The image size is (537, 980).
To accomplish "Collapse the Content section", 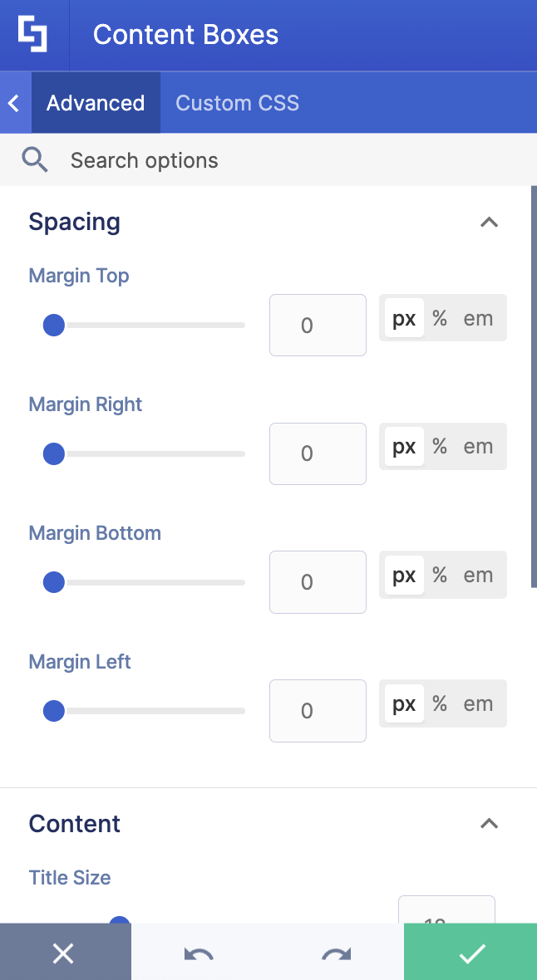I will point(489,824).
